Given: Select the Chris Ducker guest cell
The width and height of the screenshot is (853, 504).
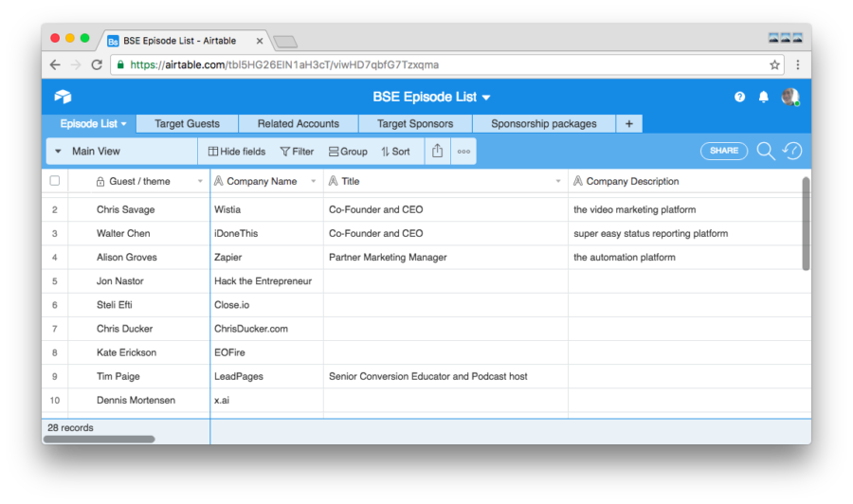Looking at the screenshot, I should click(139, 329).
